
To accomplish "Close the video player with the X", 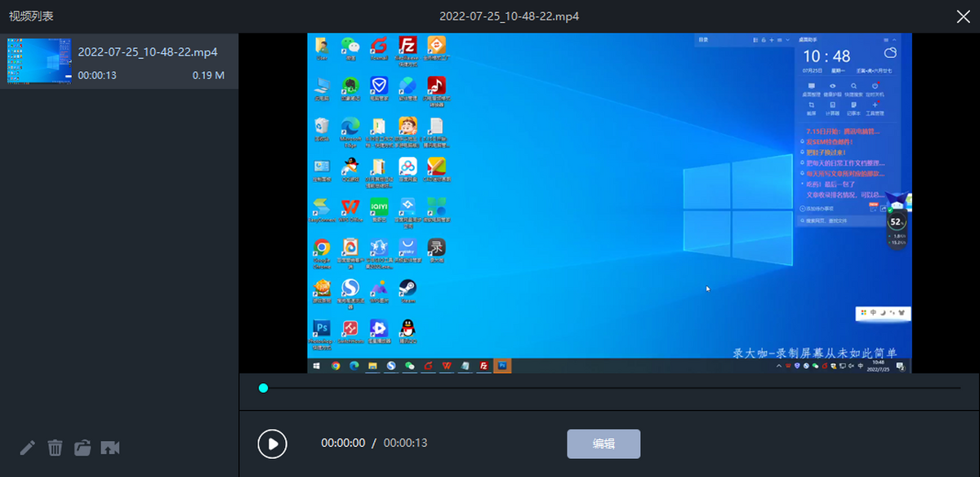I will click(x=963, y=16).
